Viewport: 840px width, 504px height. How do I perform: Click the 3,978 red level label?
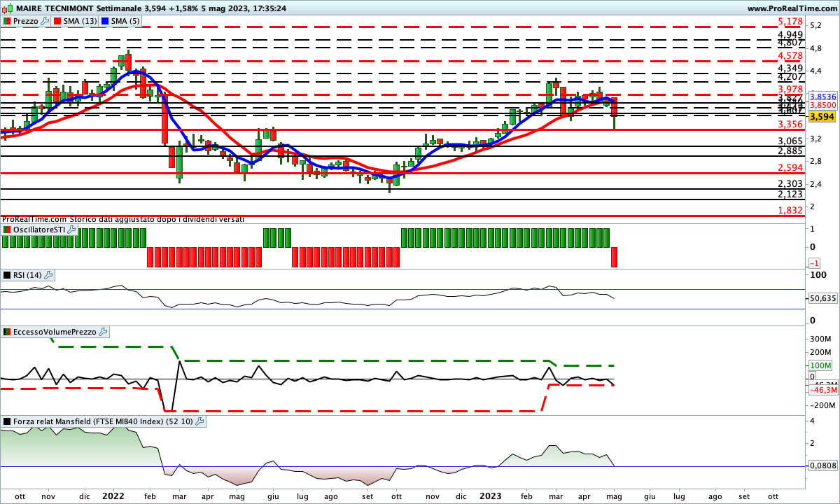click(x=790, y=89)
